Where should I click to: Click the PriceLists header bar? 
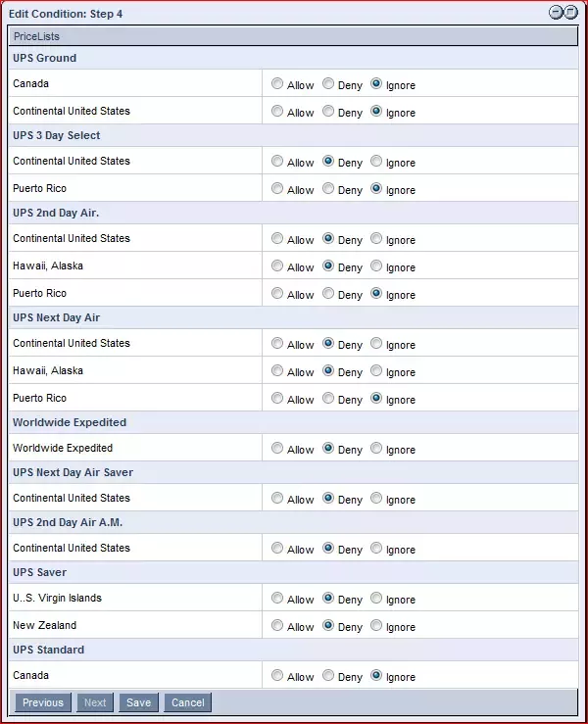pyautogui.click(x=293, y=36)
